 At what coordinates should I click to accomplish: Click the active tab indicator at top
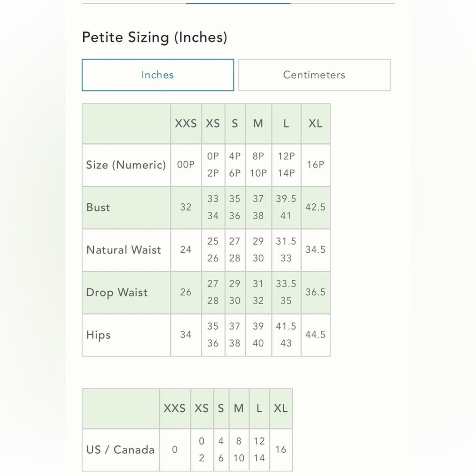(238, 3)
